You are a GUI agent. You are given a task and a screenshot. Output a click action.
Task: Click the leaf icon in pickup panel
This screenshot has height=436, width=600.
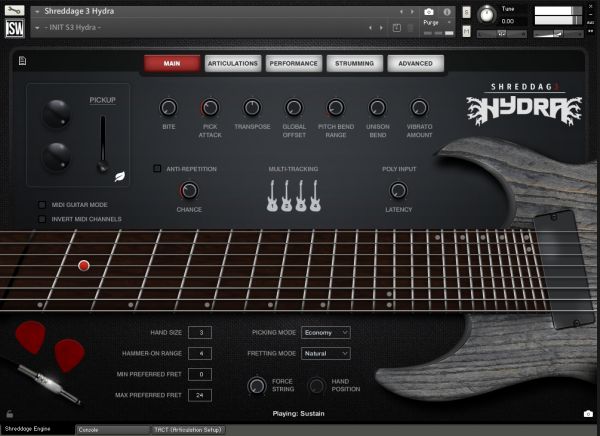120,176
